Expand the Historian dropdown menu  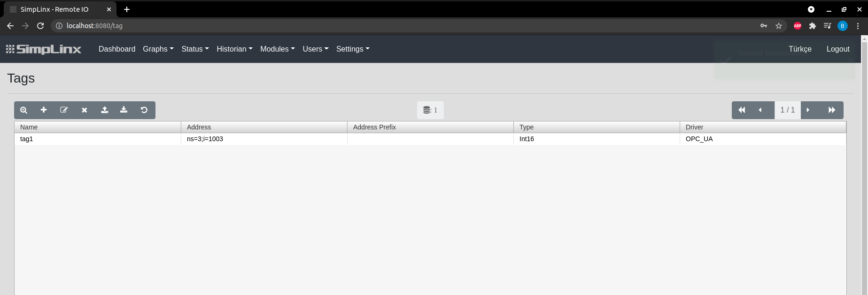(x=235, y=49)
